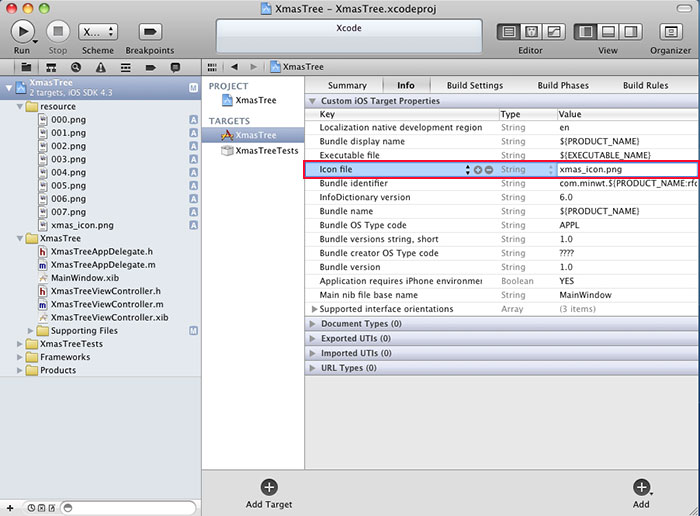Open MainWindow.xib
The width and height of the screenshot is (700, 516).
pos(85,278)
